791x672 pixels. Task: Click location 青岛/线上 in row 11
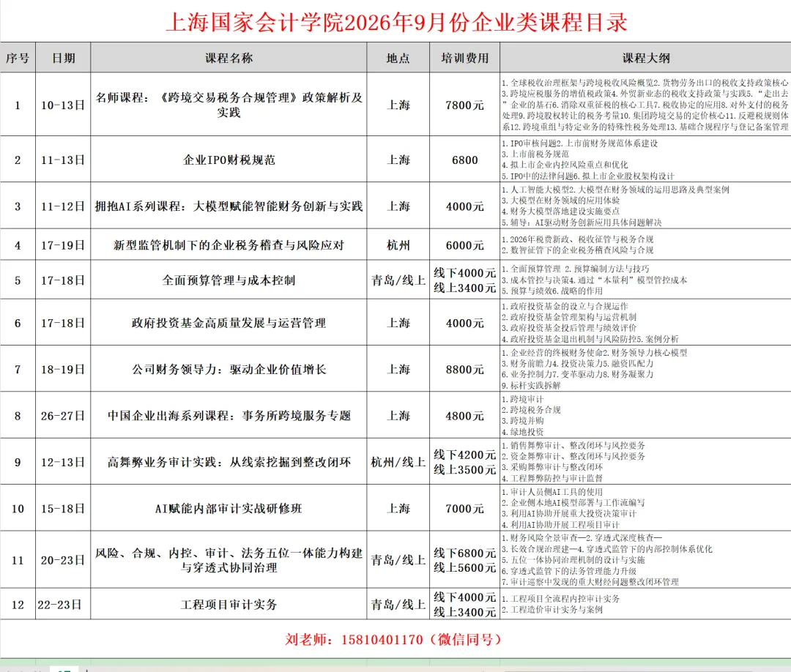(398, 559)
